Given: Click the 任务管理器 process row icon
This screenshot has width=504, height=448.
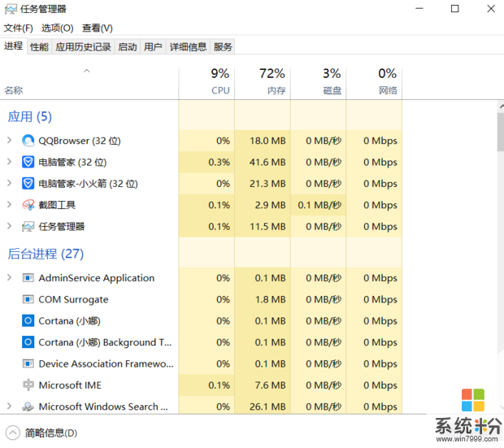Looking at the screenshot, I should 28,226.
